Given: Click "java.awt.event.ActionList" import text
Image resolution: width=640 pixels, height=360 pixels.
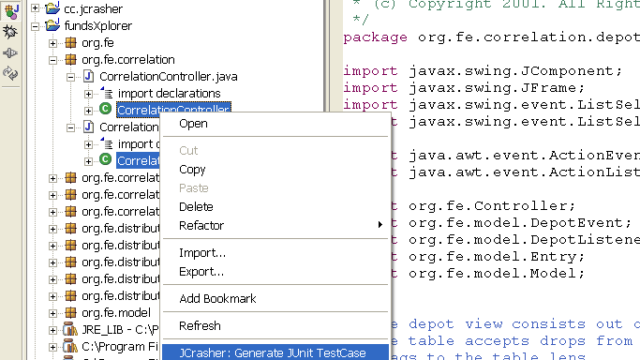Looking at the screenshot, I should tap(524, 172).
